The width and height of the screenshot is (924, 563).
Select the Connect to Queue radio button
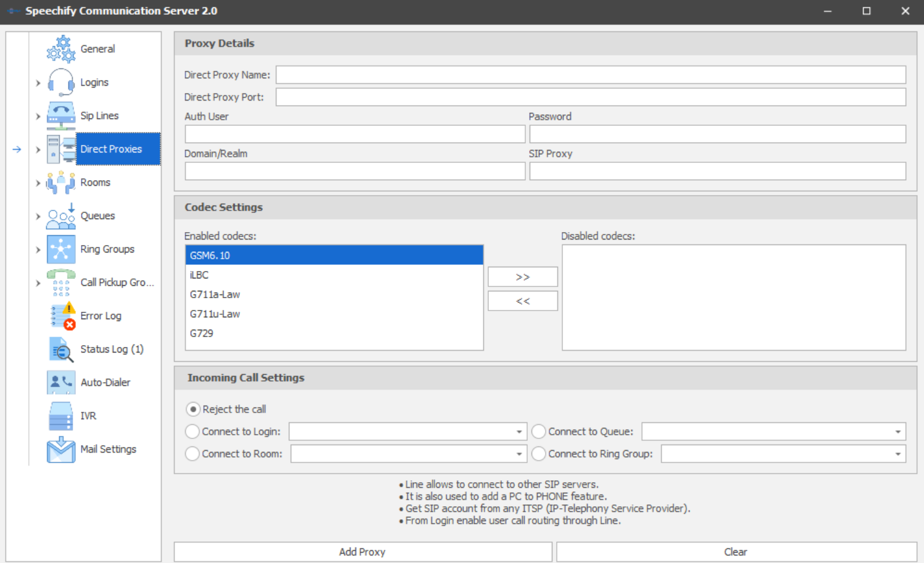click(x=539, y=432)
